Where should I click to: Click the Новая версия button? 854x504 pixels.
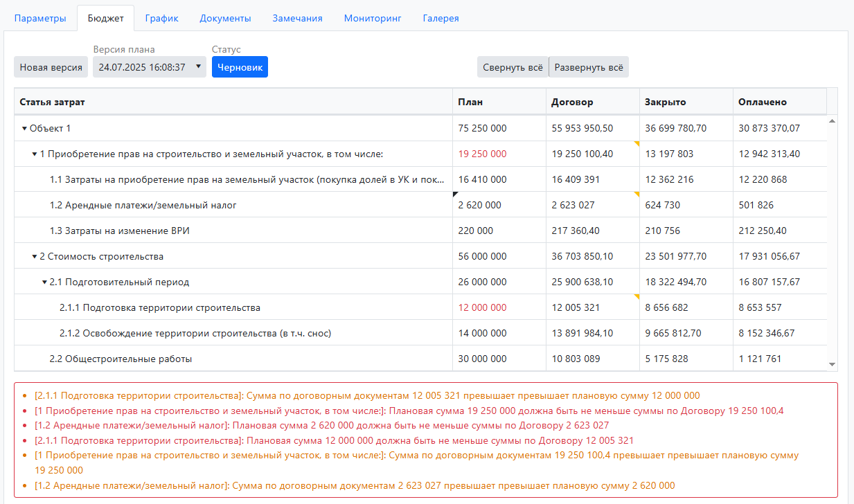[51, 67]
